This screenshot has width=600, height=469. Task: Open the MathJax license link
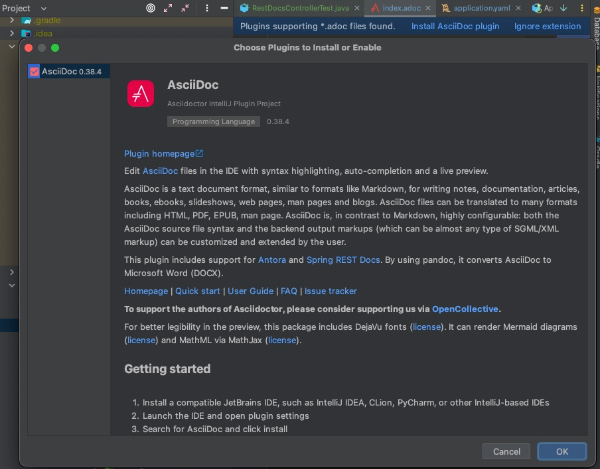point(282,340)
